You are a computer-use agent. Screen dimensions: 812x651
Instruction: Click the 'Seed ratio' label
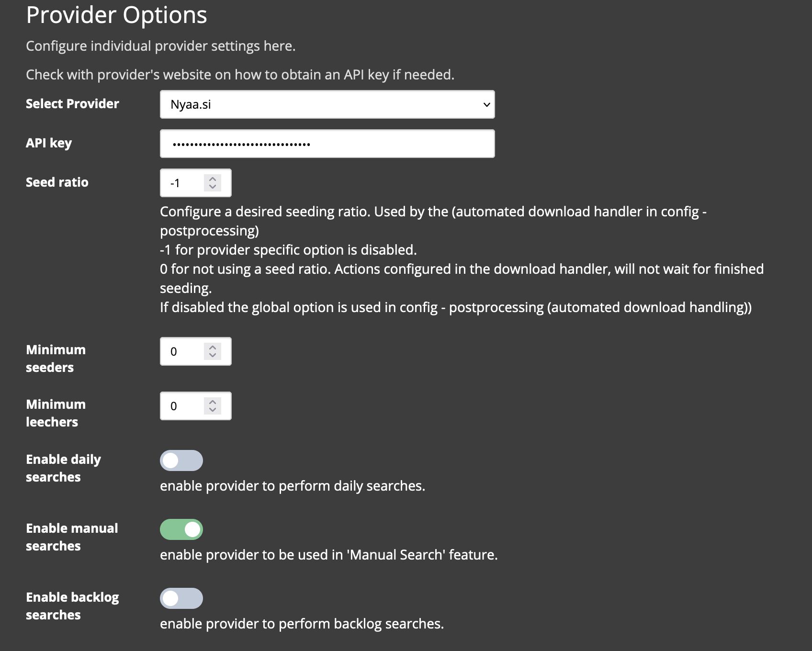pyautogui.click(x=57, y=182)
